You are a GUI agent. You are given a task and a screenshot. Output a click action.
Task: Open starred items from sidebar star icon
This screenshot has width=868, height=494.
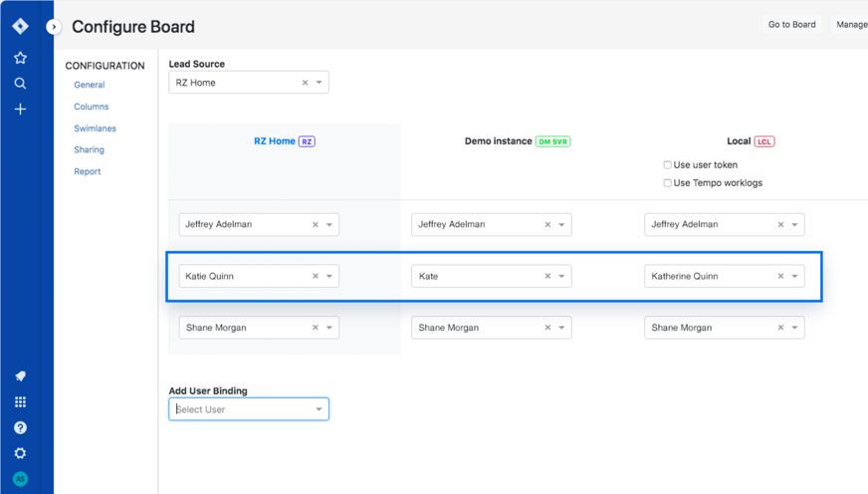[20, 58]
